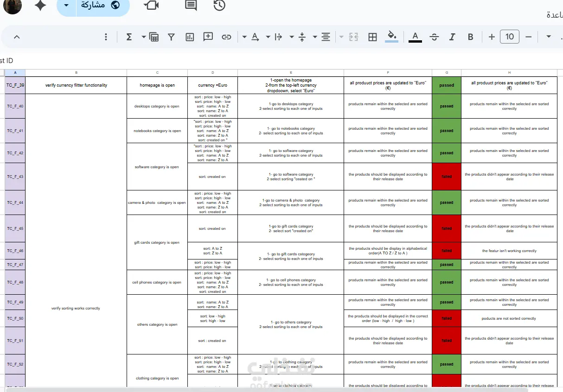Open the font family dropdown arrow
Viewport: 563px width, 392px height.
(549, 37)
